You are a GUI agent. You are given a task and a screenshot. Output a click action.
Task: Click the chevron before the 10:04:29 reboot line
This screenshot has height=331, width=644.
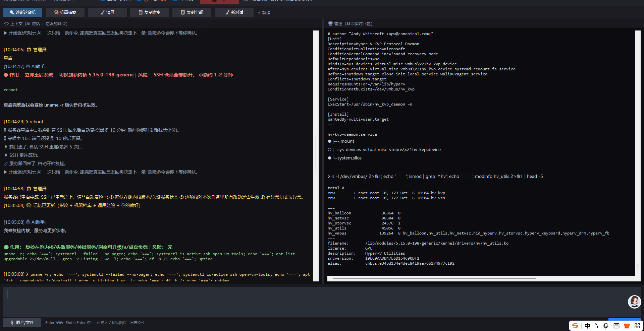pyautogui.click(x=27, y=122)
